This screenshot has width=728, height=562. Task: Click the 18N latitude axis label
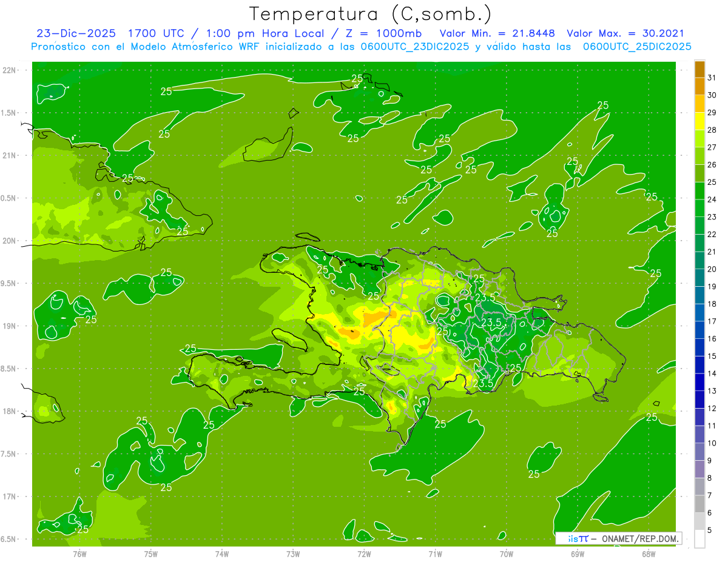tap(9, 411)
